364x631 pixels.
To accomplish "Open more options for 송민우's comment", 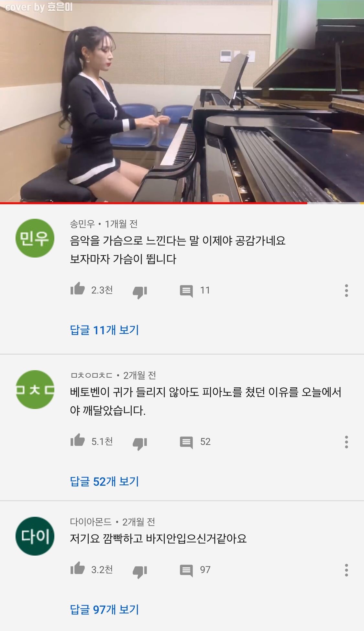I will tap(347, 291).
